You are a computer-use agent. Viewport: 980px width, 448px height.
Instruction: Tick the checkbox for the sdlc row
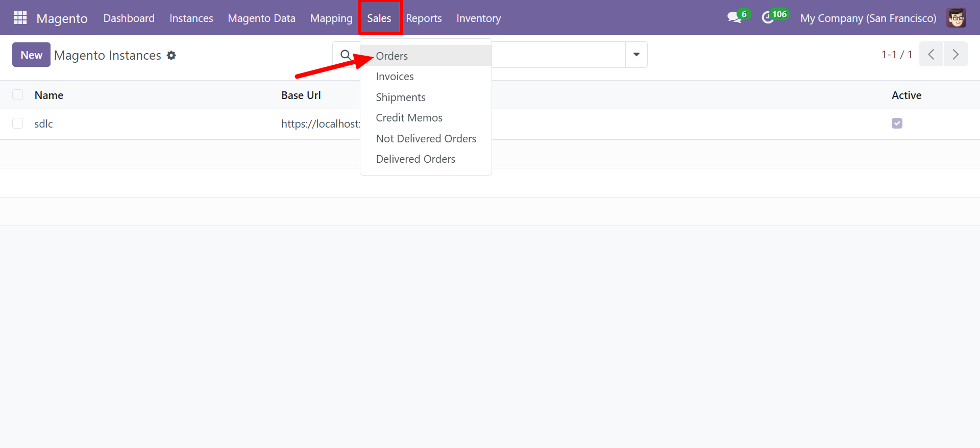[x=18, y=123]
